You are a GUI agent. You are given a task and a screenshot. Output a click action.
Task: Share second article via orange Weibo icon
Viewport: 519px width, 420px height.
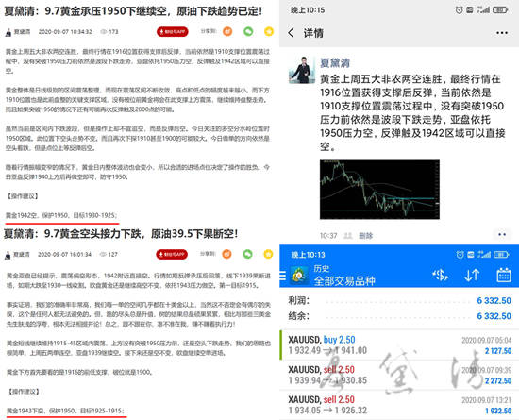click(226, 254)
